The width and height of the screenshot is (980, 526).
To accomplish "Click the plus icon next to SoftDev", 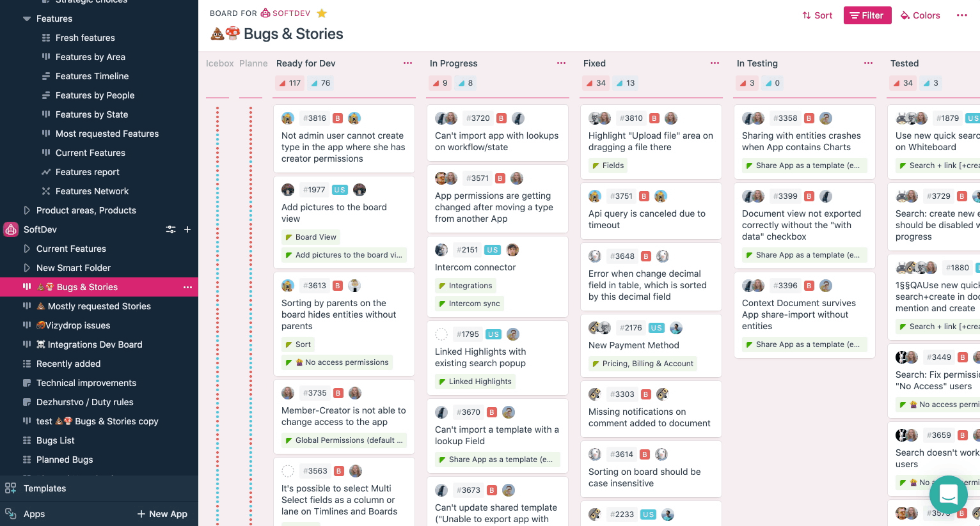I will (x=187, y=229).
